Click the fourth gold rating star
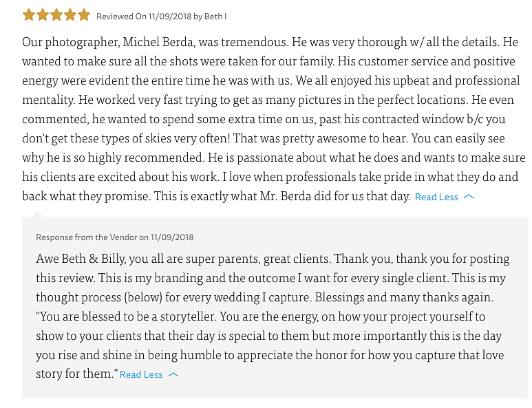 coord(70,14)
